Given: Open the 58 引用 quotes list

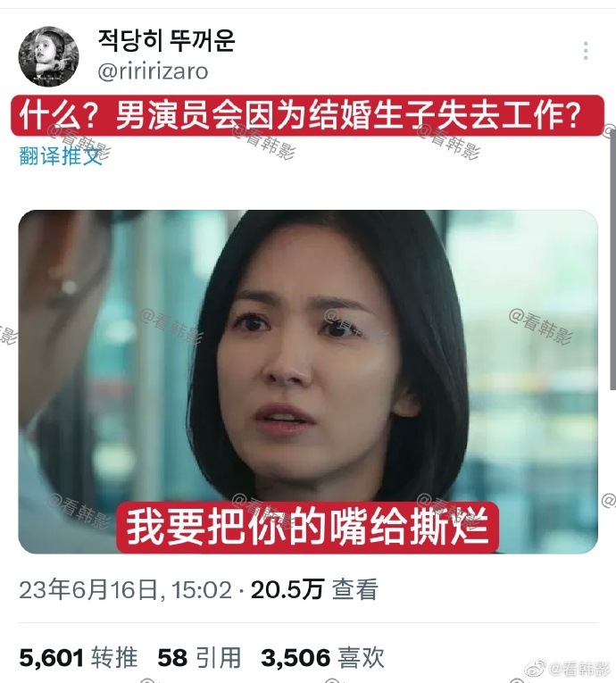Looking at the screenshot, I should pyautogui.click(x=199, y=657).
